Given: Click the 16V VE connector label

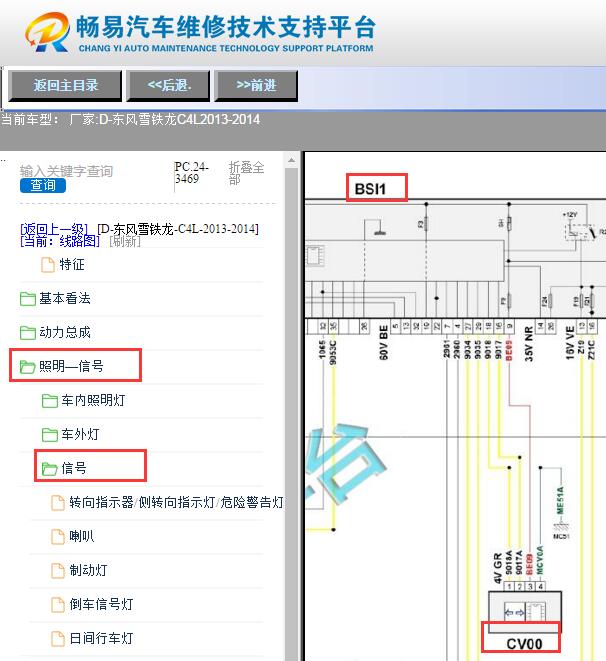Looking at the screenshot, I should tap(570, 343).
